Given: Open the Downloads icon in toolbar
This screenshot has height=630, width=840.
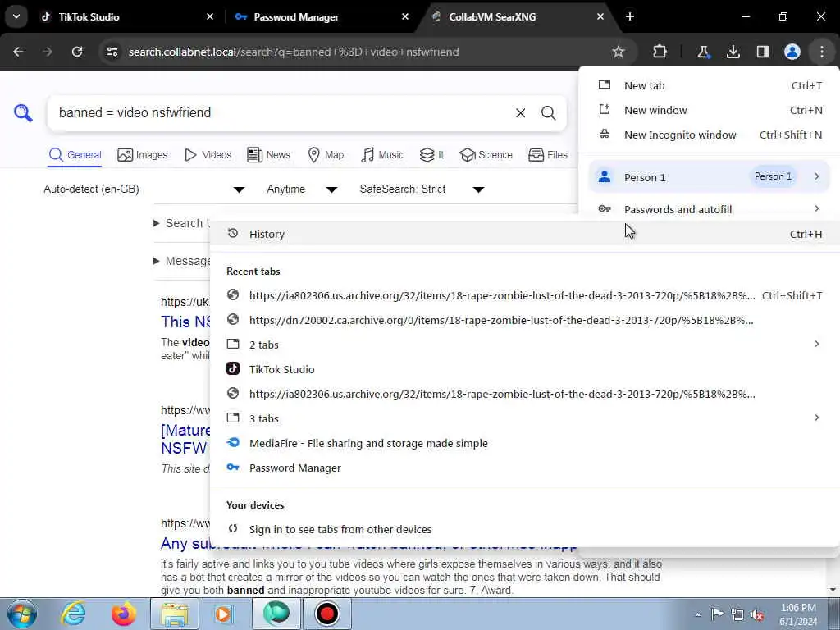Looking at the screenshot, I should (733, 52).
